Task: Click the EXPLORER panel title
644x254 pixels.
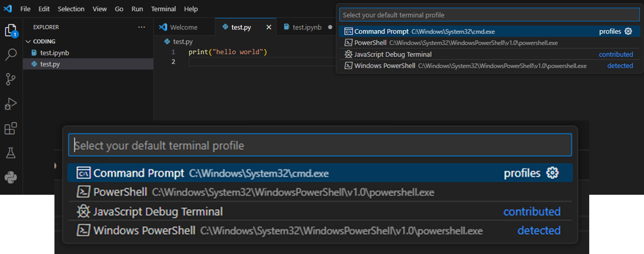Action: tap(46, 27)
